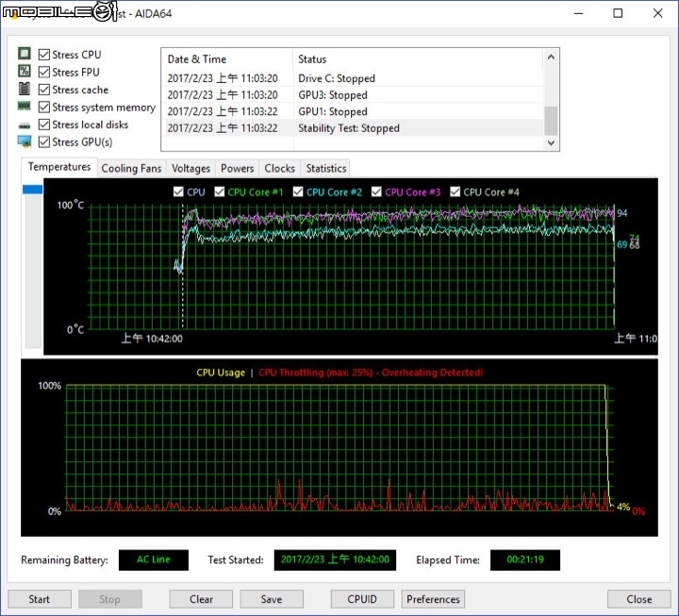The width and height of the screenshot is (679, 616).
Task: Click the CPU Throttling overheating warning text
Action: [371, 373]
